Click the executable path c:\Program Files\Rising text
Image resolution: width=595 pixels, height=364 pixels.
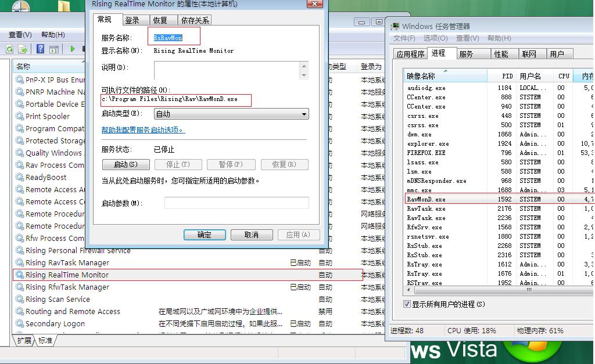tap(170, 99)
